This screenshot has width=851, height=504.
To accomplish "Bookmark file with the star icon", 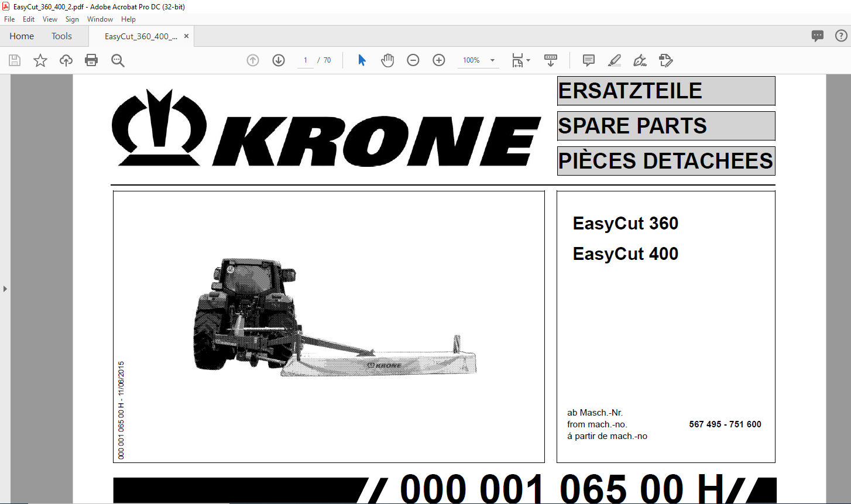I will click(40, 60).
